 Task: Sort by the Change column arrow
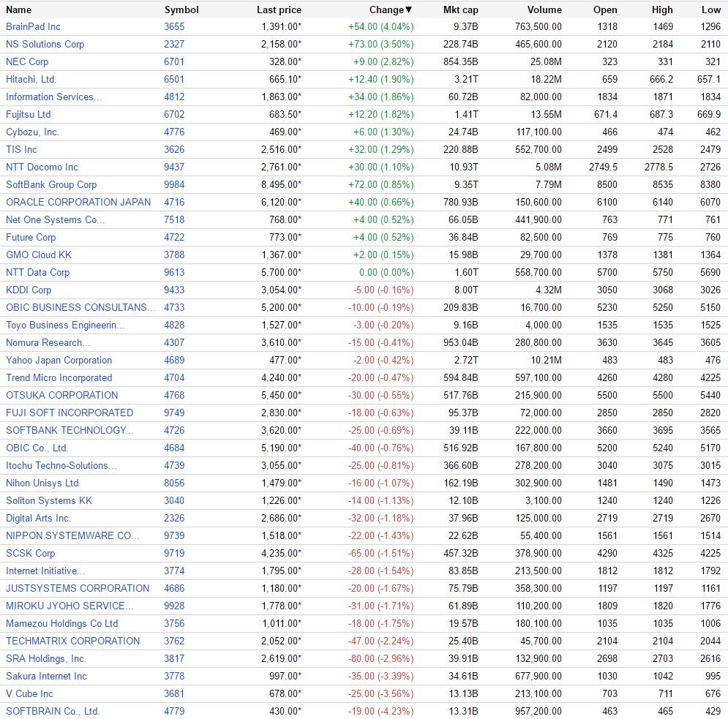click(408, 10)
